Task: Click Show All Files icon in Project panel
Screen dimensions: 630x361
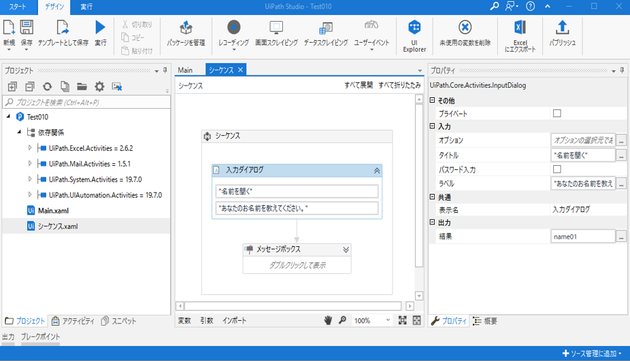Action: click(x=65, y=86)
